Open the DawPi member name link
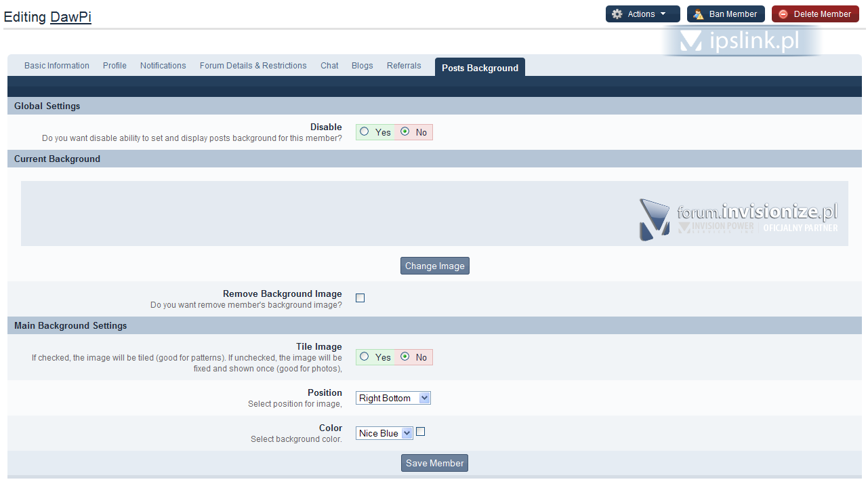 click(x=70, y=17)
